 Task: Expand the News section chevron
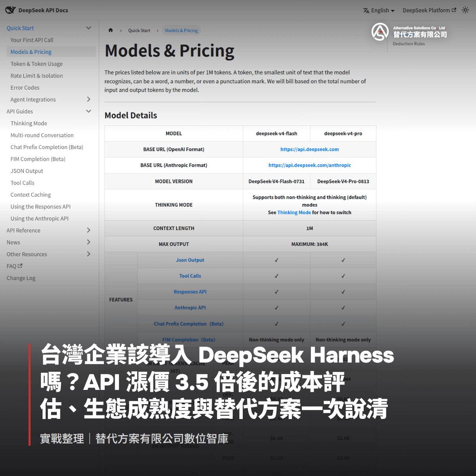point(88,242)
